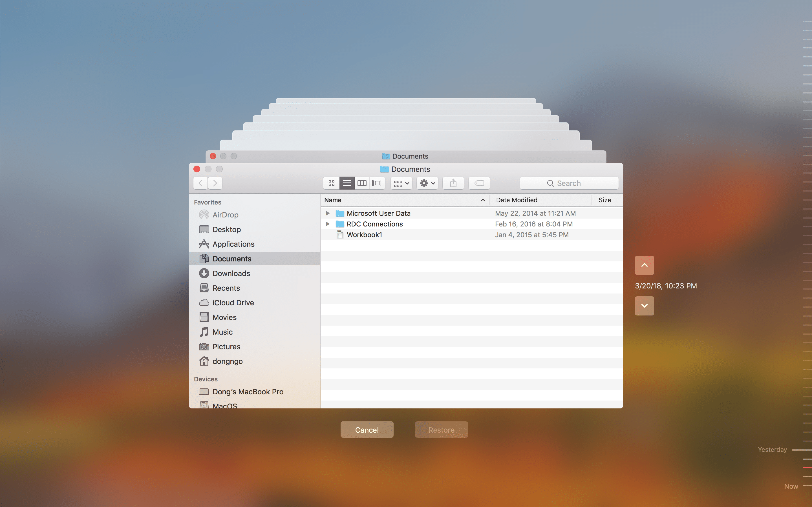Open AirDrop in the sidebar
Viewport: 812px width, 507px height.
tap(225, 215)
